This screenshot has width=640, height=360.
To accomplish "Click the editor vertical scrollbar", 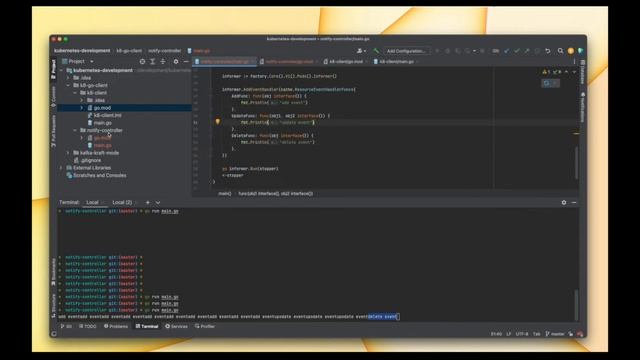I will coord(576,162).
